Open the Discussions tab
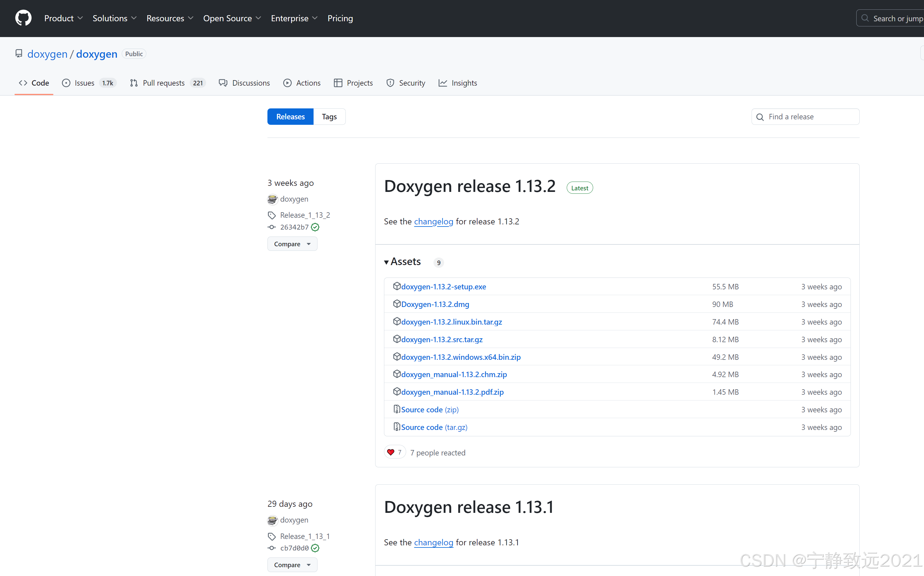Viewport: 924px width, 576px height. 244,83
